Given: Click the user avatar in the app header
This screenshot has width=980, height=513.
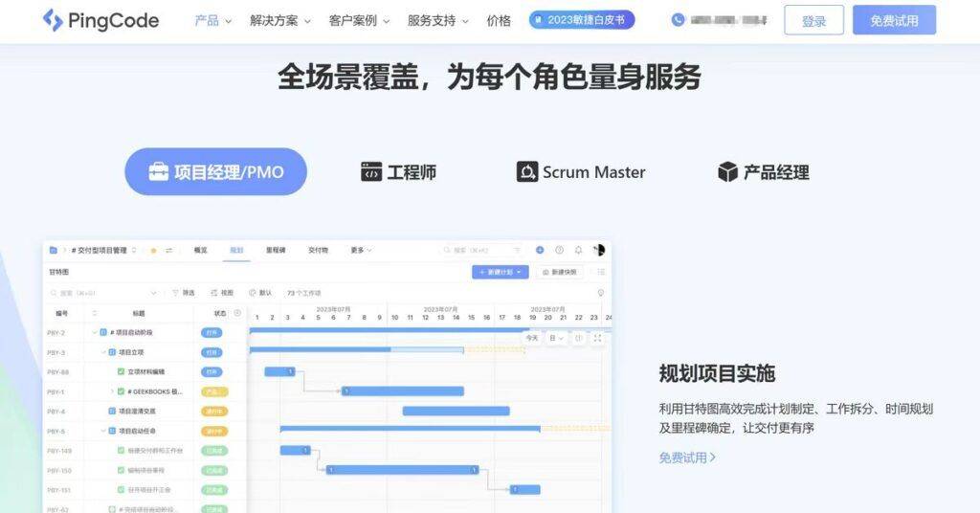Looking at the screenshot, I should coord(599,250).
